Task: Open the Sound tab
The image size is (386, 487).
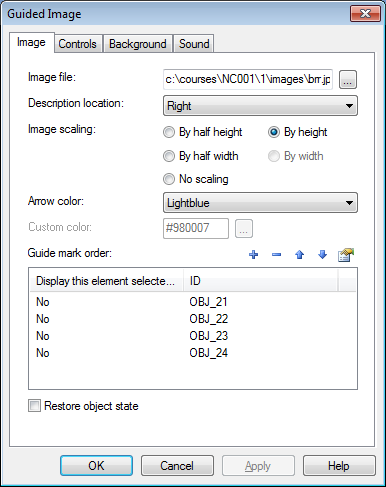Action: pos(194,44)
